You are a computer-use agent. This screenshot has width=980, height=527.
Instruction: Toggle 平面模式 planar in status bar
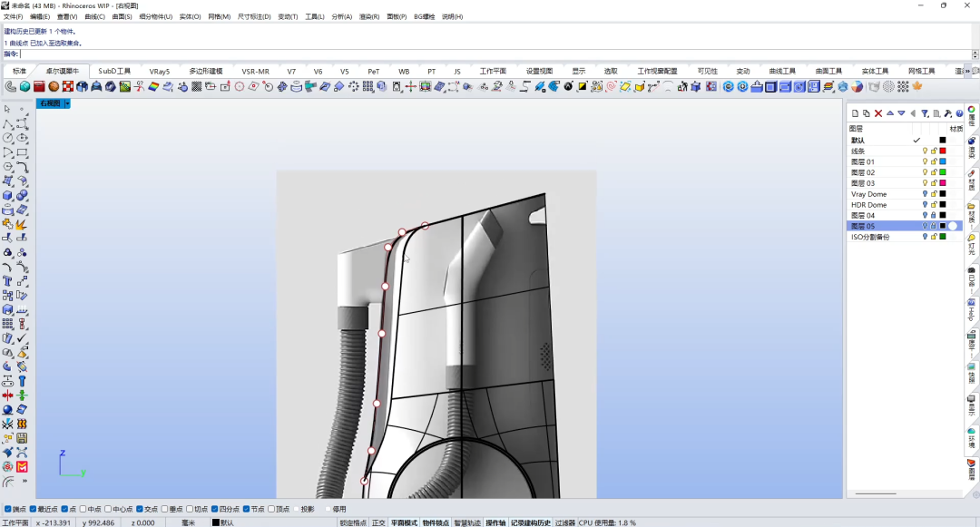click(405, 522)
